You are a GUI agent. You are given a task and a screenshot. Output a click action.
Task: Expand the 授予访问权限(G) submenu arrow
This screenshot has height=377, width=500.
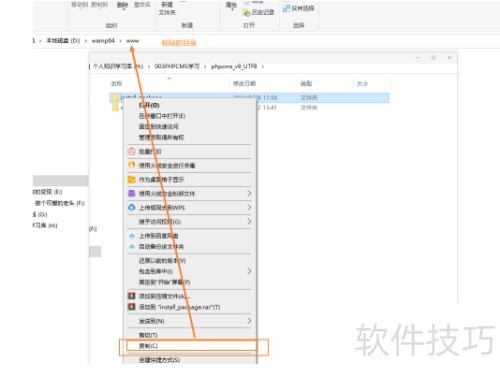coord(249,221)
